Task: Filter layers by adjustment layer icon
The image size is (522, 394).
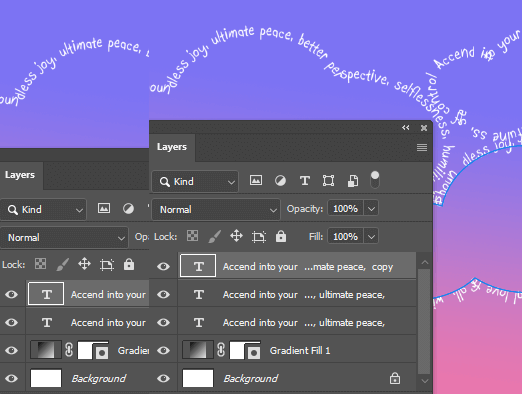Action: click(x=280, y=181)
